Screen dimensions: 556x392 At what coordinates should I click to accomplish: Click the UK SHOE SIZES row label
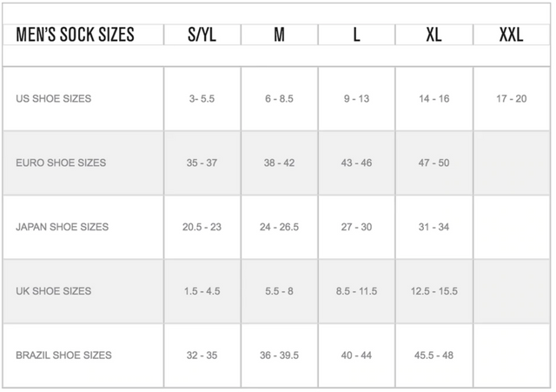tap(53, 291)
